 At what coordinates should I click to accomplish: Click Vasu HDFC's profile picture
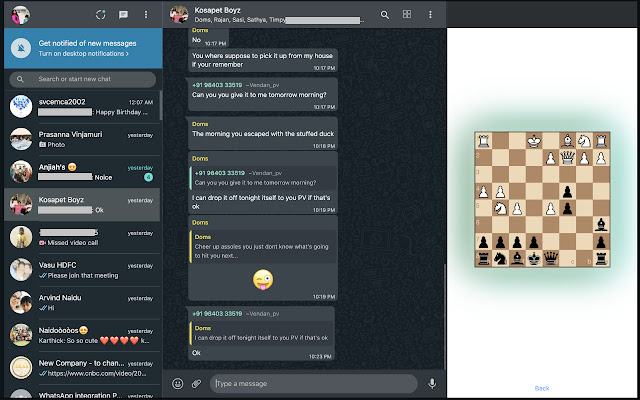pyautogui.click(x=21, y=270)
